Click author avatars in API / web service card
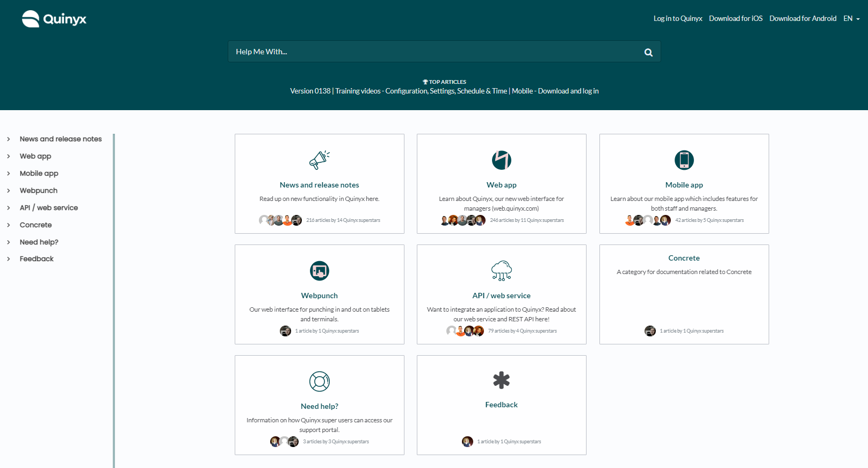The height and width of the screenshot is (468, 868). 465,331
